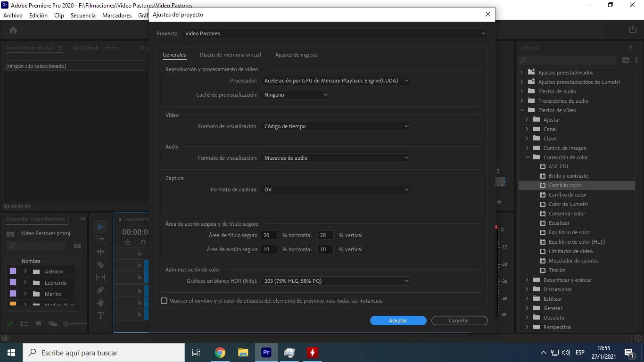
Task: Open the Secuencia menu
Action: [83, 16]
